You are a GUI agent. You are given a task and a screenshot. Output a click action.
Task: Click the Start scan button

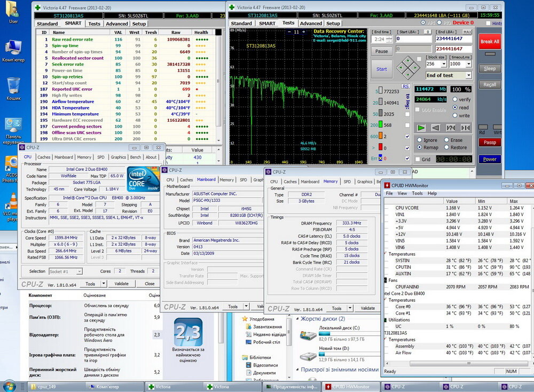coord(381,69)
